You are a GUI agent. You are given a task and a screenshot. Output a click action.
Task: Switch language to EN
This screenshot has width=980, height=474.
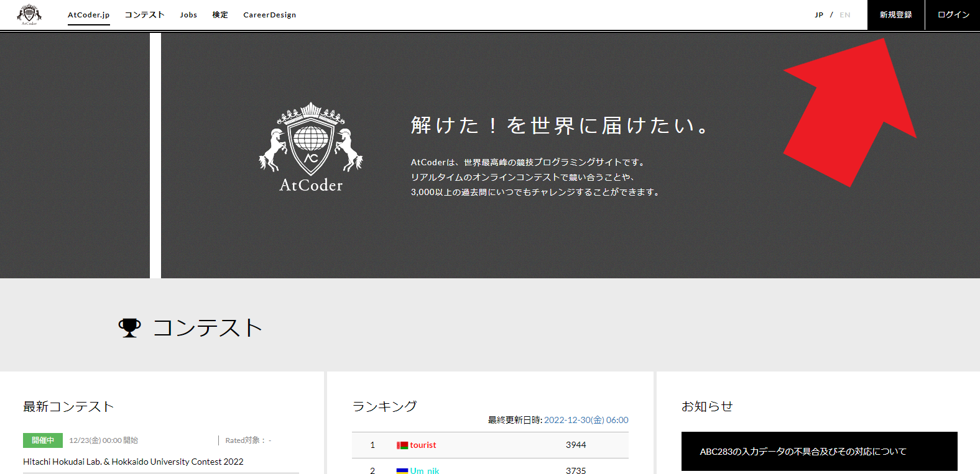pyautogui.click(x=845, y=15)
